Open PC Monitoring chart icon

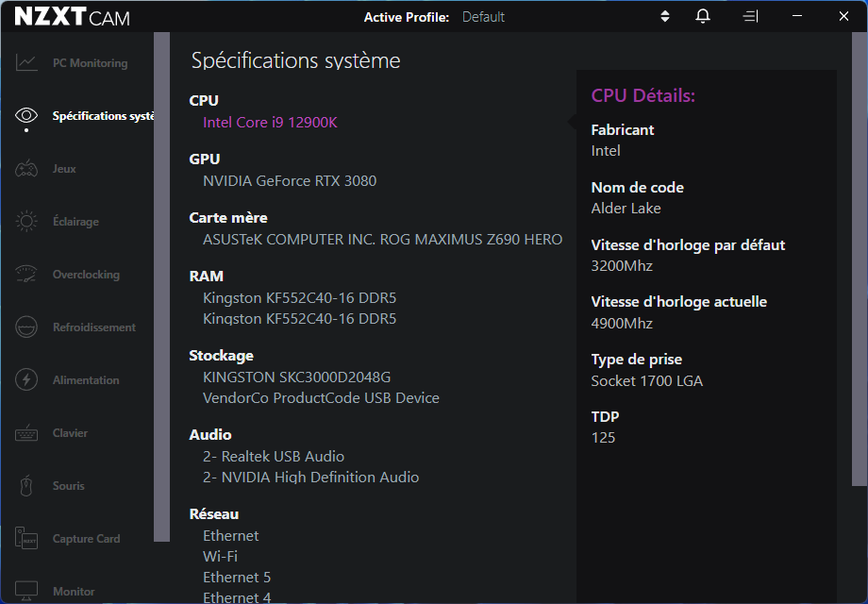(x=26, y=62)
